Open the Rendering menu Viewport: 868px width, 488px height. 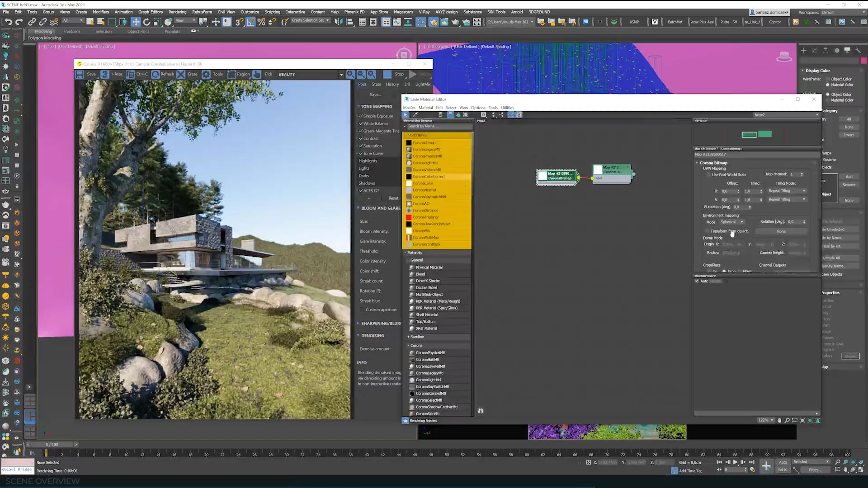point(177,12)
